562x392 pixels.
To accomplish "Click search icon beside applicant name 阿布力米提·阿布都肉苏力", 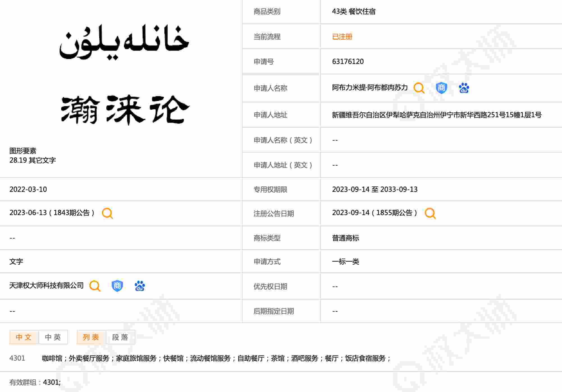I will [x=419, y=88].
